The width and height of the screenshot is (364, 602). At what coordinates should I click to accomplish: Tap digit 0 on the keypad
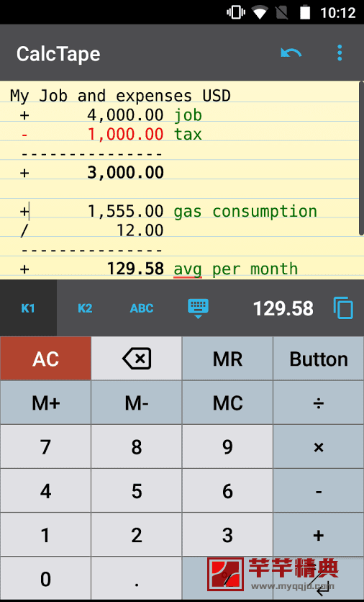point(45,579)
